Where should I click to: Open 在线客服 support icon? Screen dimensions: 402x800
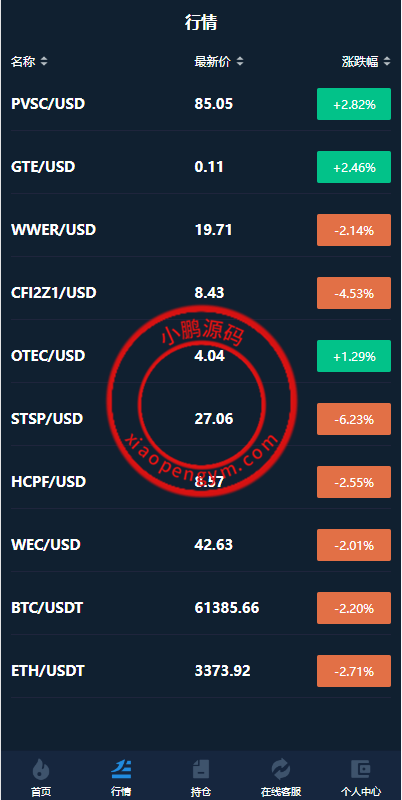[281, 768]
